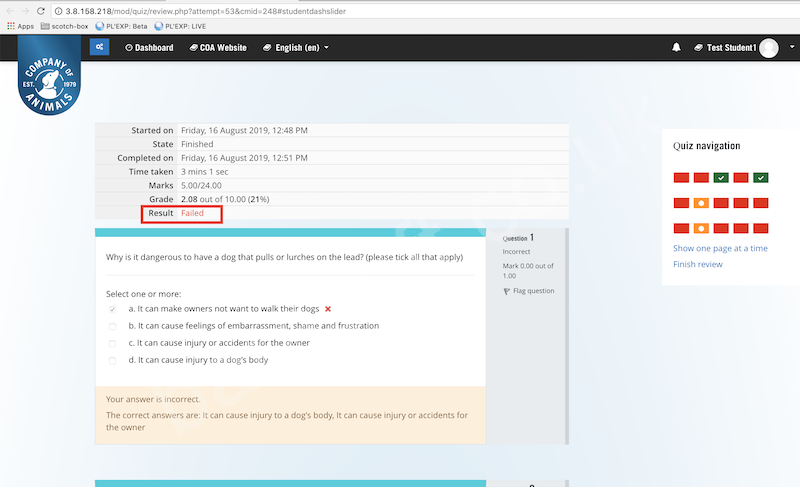This screenshot has height=487, width=800.
Task: Open the scotch-box bookmark folder
Action: [x=64, y=26]
